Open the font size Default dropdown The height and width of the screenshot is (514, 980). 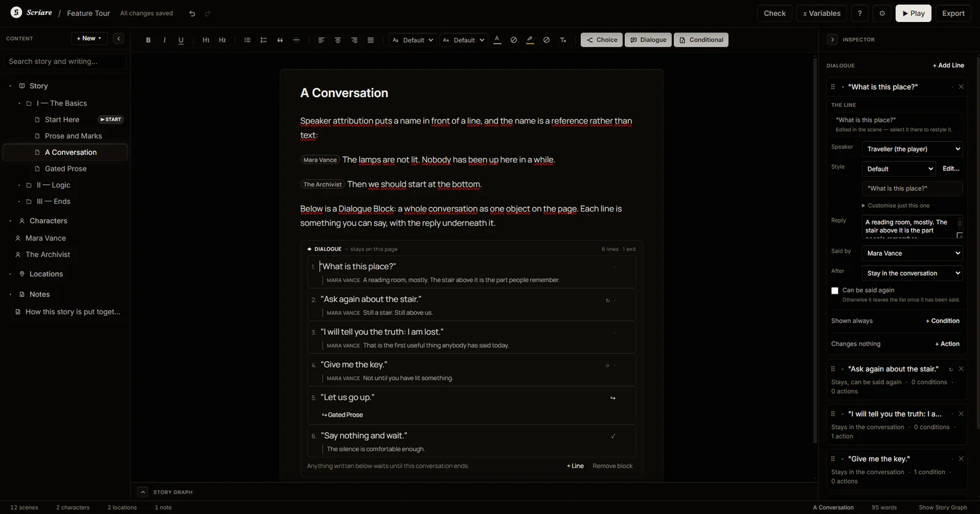(x=464, y=40)
